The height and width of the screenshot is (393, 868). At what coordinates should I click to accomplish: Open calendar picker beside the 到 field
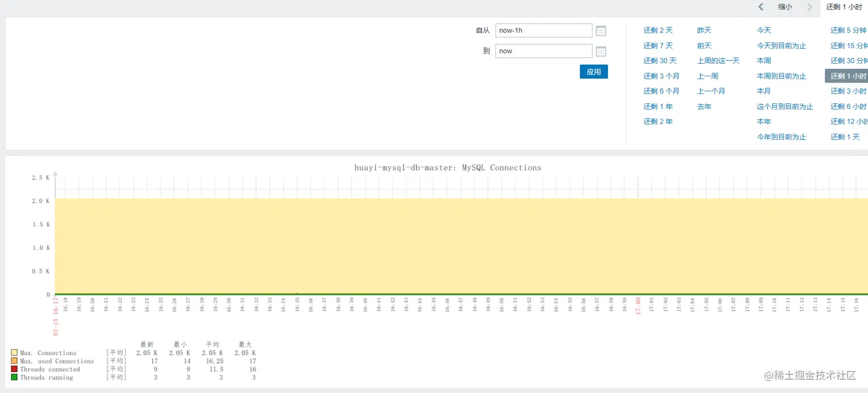pyautogui.click(x=600, y=52)
